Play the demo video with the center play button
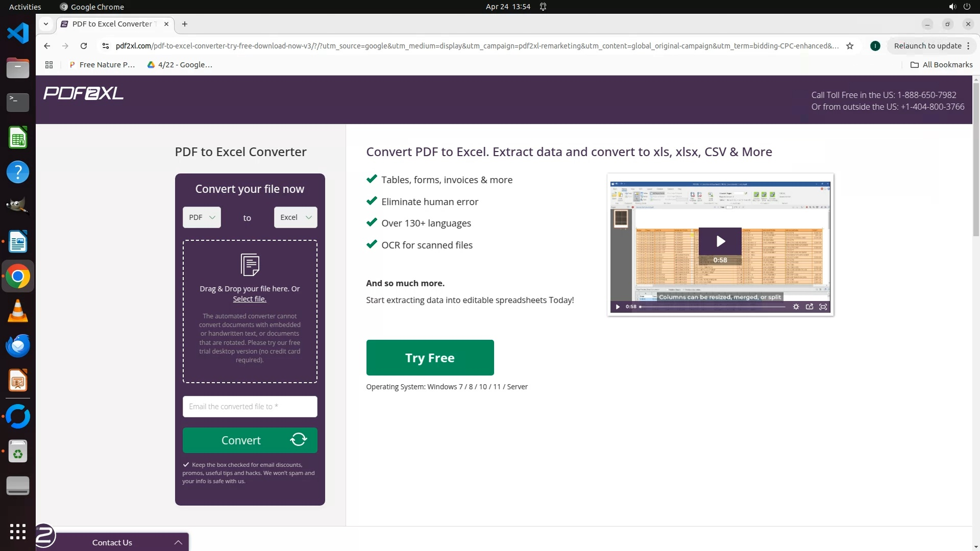This screenshot has width=980, height=551. 720,241
